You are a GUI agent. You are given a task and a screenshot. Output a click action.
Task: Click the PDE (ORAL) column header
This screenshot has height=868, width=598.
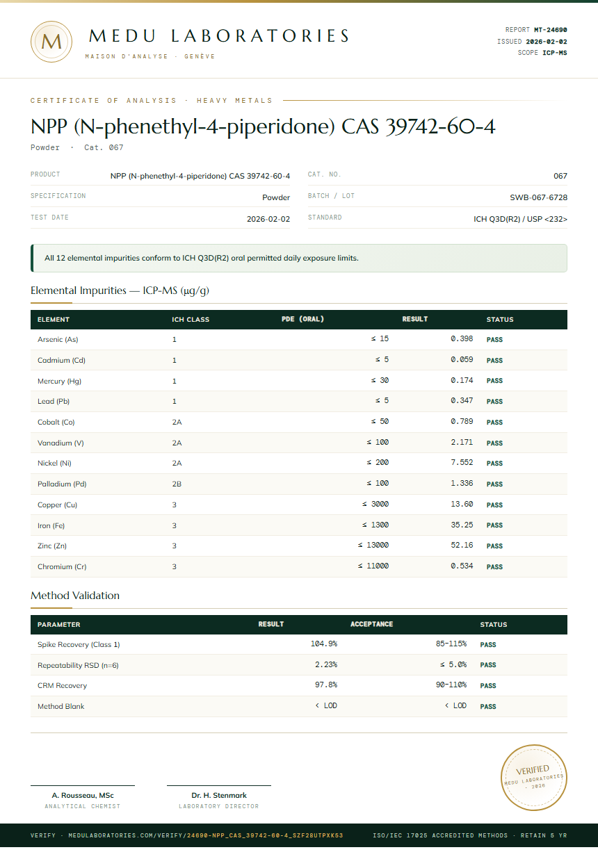point(302,320)
